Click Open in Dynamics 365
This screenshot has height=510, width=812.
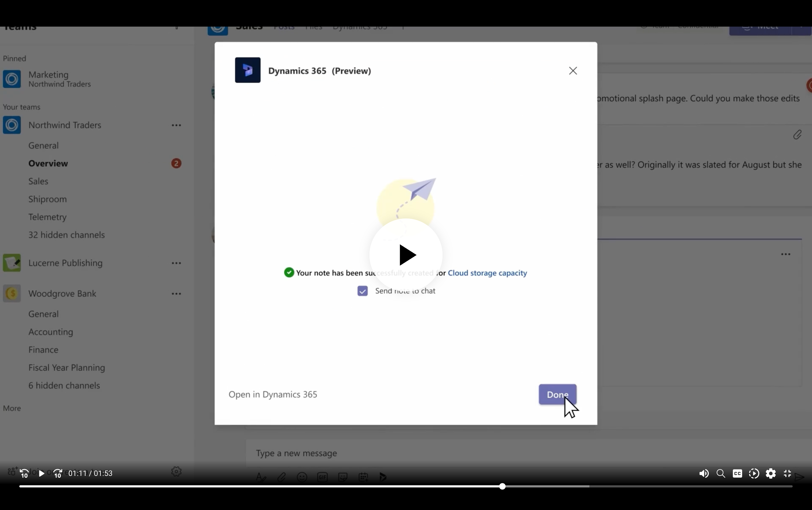pos(273,394)
